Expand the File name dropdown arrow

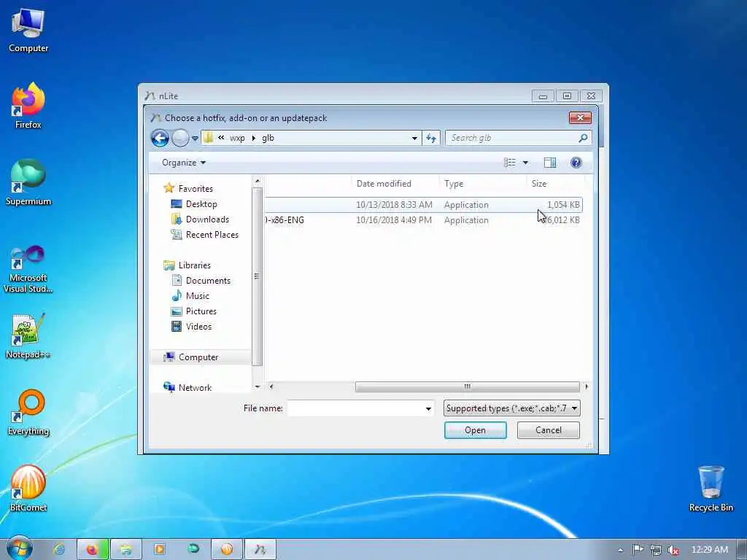pyautogui.click(x=428, y=408)
